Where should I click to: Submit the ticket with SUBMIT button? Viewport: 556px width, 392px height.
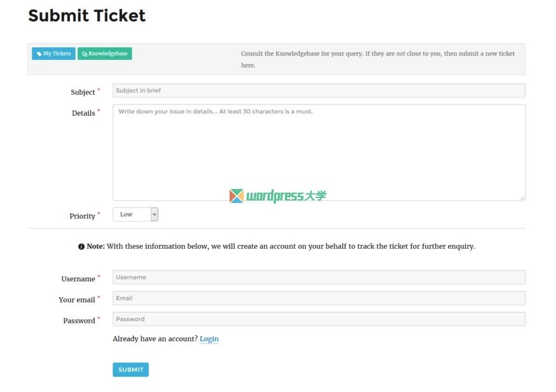131,370
